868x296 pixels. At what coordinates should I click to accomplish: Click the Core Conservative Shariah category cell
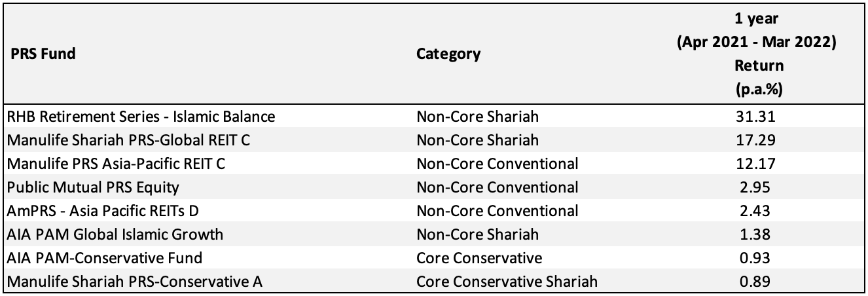(x=507, y=282)
